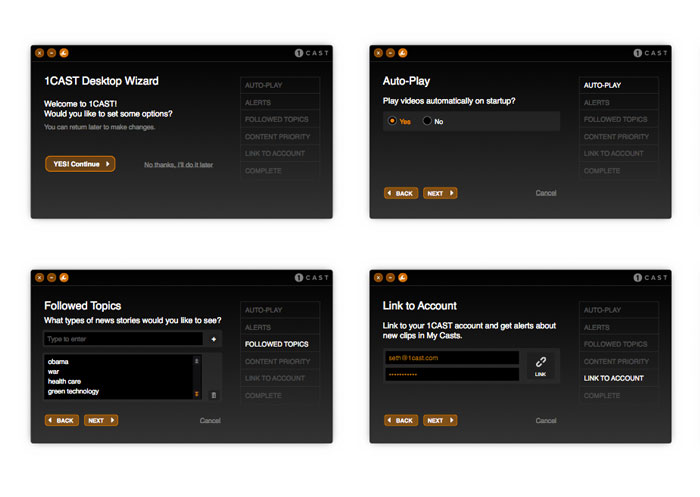Click the orange 1CAST logo button in the Auto-Play window

403,53
